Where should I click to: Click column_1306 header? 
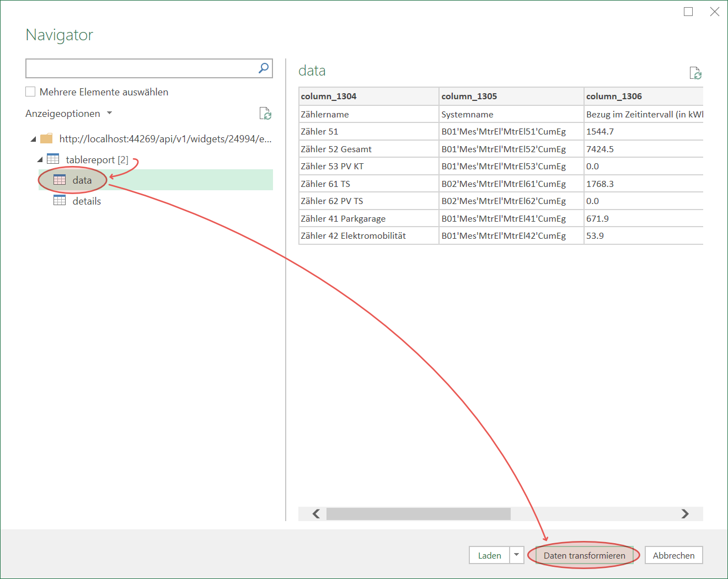coord(644,96)
